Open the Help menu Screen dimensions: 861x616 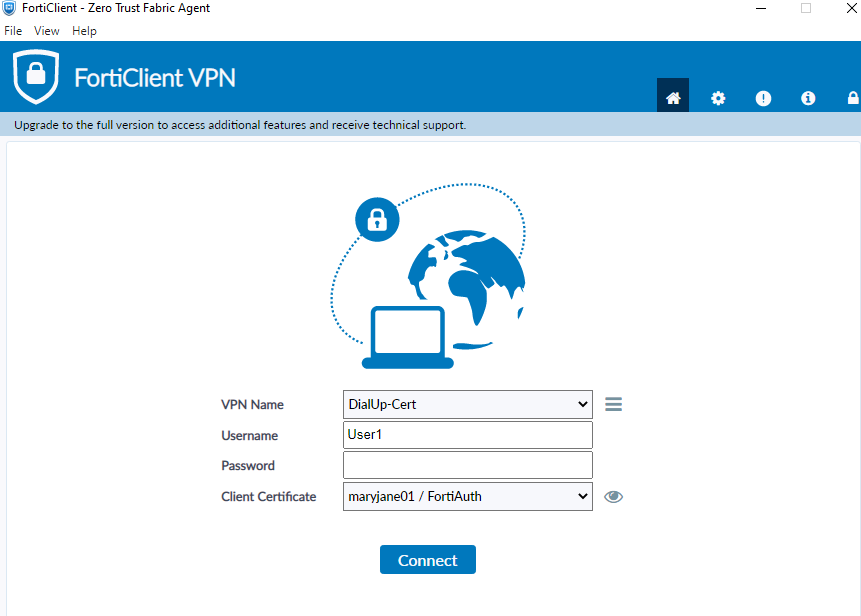point(84,31)
